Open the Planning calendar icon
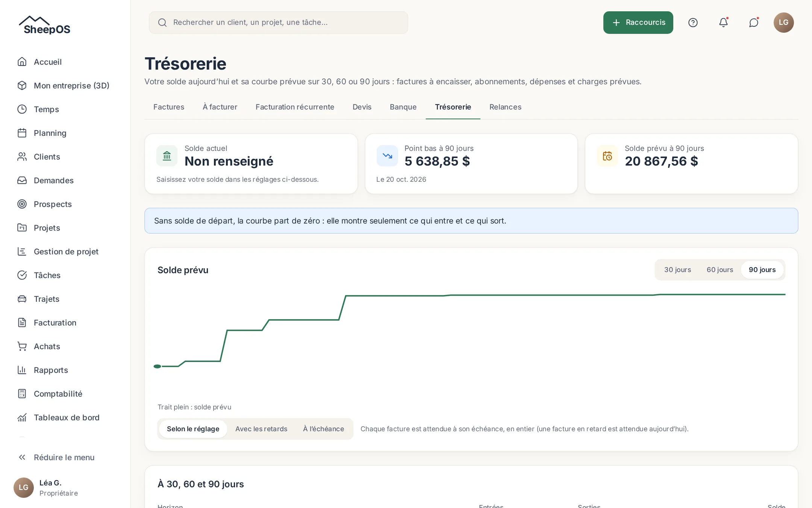812x508 pixels. tap(22, 133)
